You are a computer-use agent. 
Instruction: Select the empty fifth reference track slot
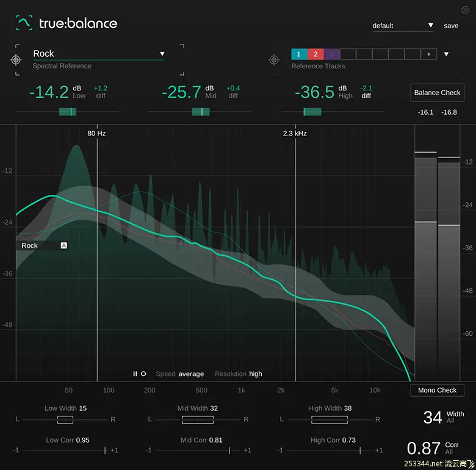pyautogui.click(x=364, y=54)
